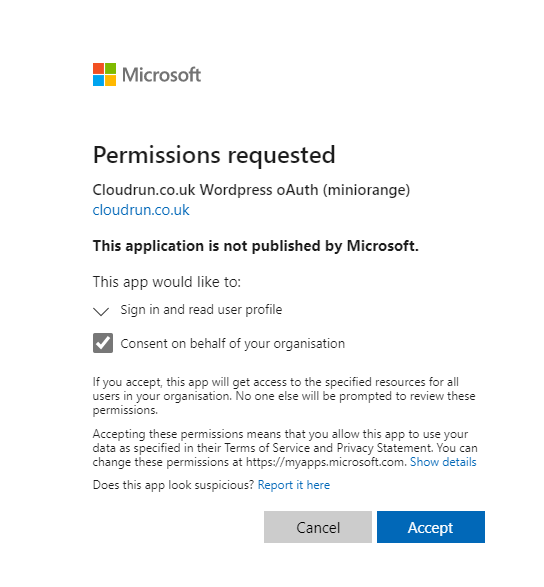Uncheck the organisation consent checkbox
The image size is (544, 587).
click(103, 343)
